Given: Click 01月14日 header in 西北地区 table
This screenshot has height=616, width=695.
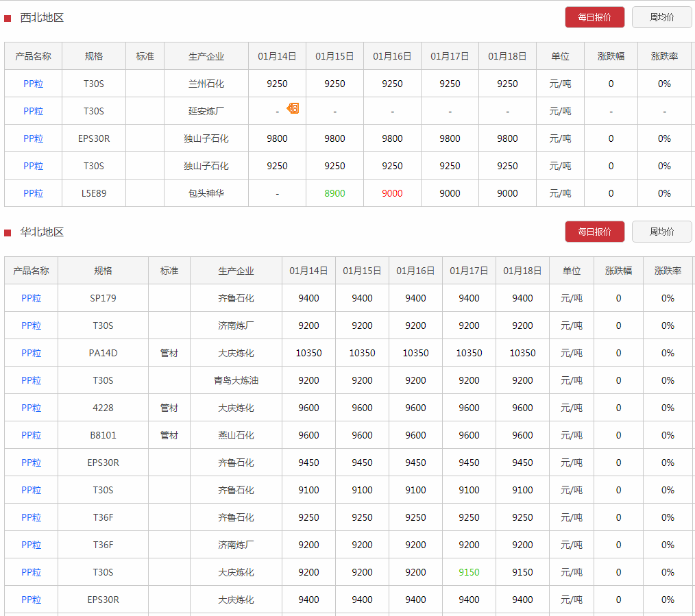Looking at the screenshot, I should 277,56.
